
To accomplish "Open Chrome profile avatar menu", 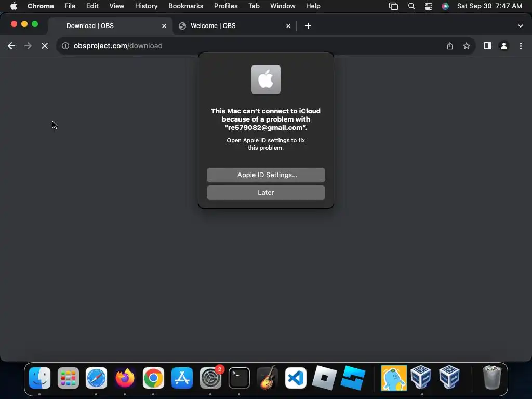I will [504, 46].
